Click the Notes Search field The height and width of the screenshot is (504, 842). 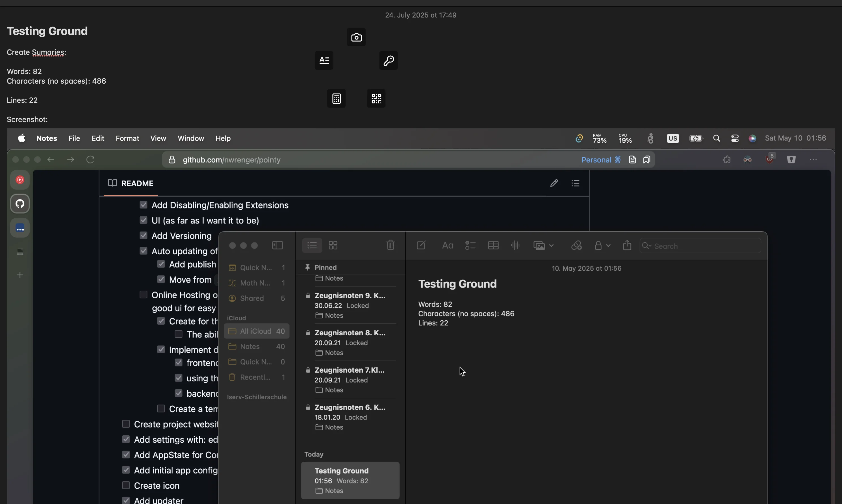pyautogui.click(x=700, y=246)
